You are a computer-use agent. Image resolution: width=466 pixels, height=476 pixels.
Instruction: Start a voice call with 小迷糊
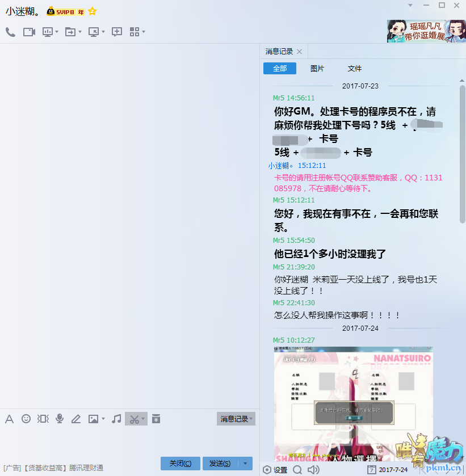click(x=10, y=32)
